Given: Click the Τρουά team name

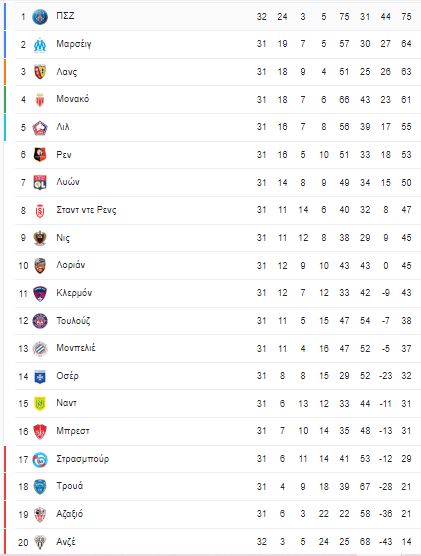Looking at the screenshot, I should tap(70, 486).
